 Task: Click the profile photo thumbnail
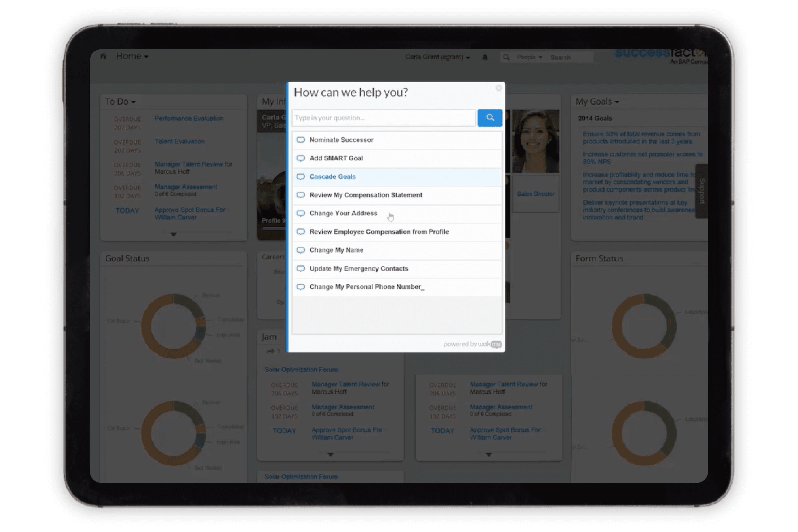pyautogui.click(x=535, y=141)
